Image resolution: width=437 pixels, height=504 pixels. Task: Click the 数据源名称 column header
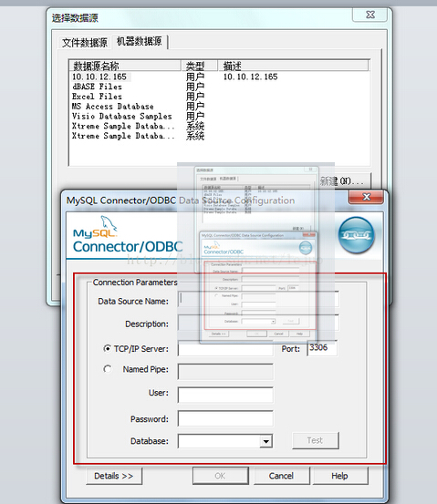[x=125, y=66]
